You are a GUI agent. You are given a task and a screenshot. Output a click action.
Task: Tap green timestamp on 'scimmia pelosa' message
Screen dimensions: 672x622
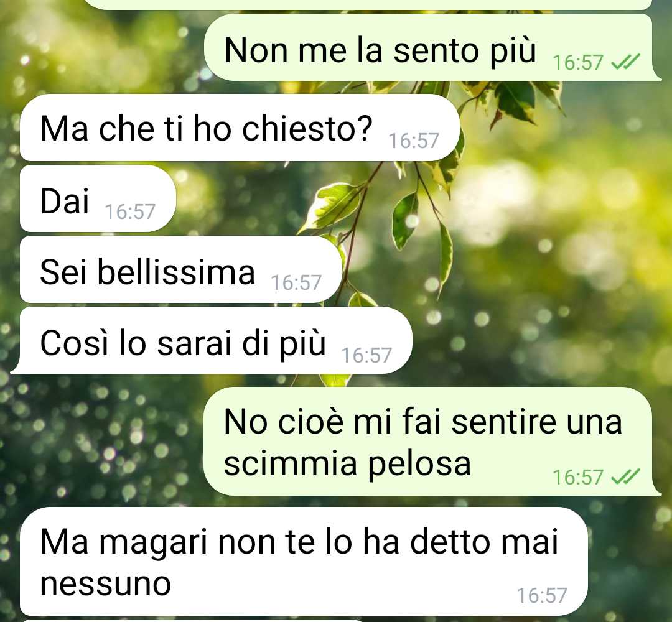[x=577, y=477]
